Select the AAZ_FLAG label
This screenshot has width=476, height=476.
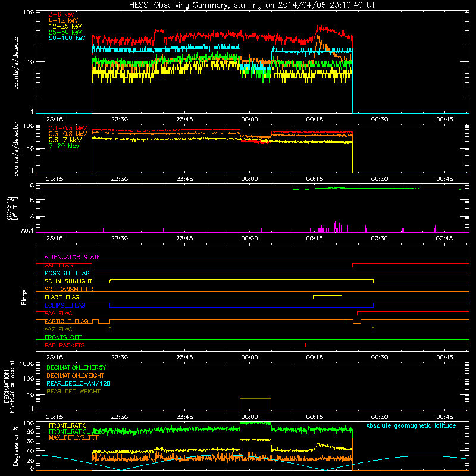(58, 329)
